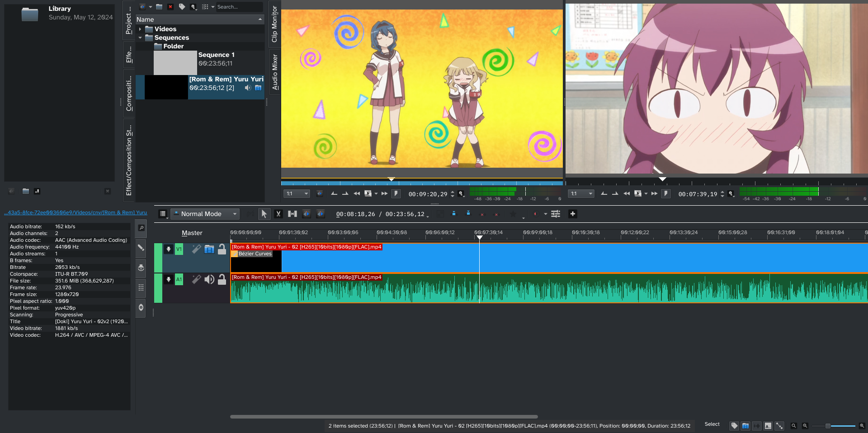The image size is (868, 433).
Task: Click the timeline hamburger menu icon
Action: 163,214
